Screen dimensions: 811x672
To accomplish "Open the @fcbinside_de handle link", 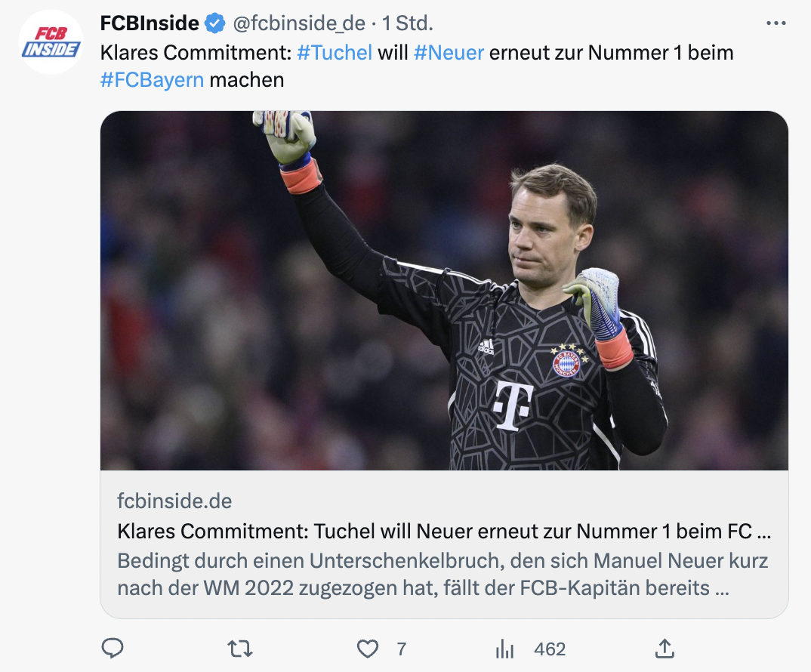I will (x=299, y=24).
